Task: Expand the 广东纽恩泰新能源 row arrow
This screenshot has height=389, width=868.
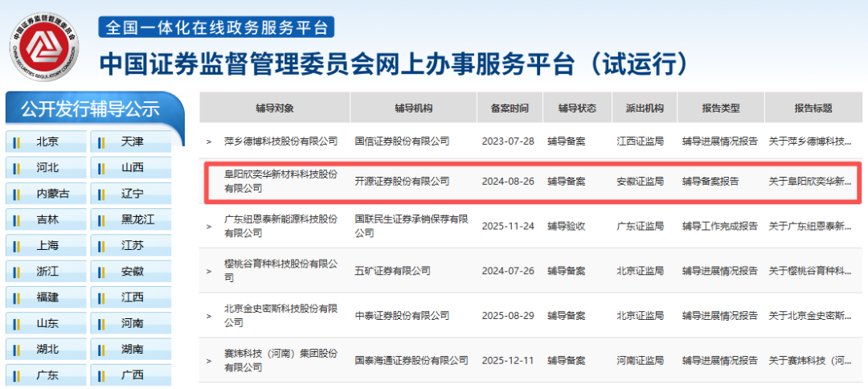Action: [210, 227]
